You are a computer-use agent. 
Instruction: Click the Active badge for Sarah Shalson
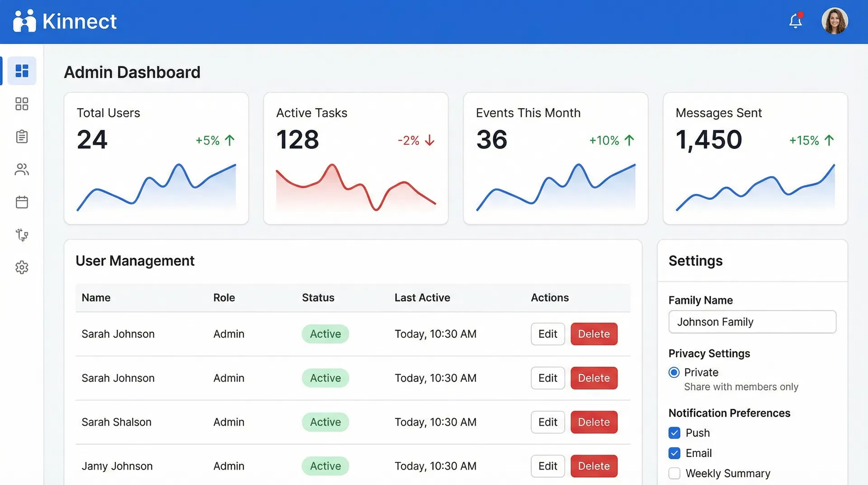[x=325, y=422]
